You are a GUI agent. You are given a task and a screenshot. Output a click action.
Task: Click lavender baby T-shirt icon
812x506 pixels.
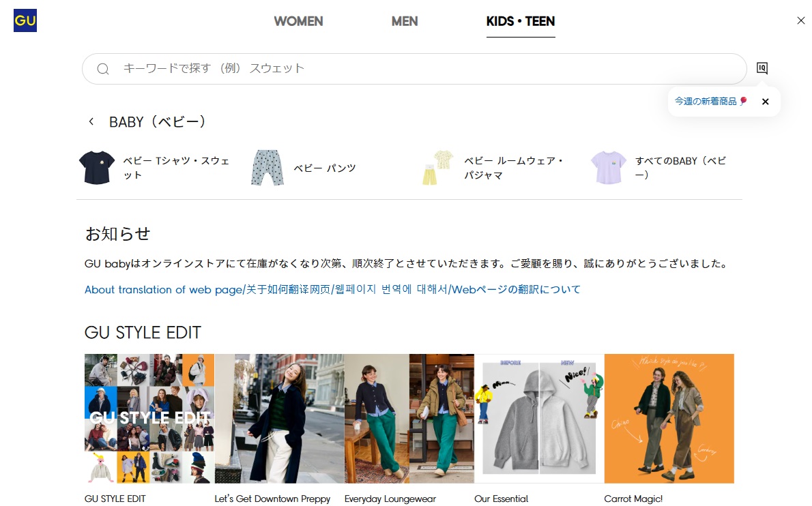click(609, 168)
